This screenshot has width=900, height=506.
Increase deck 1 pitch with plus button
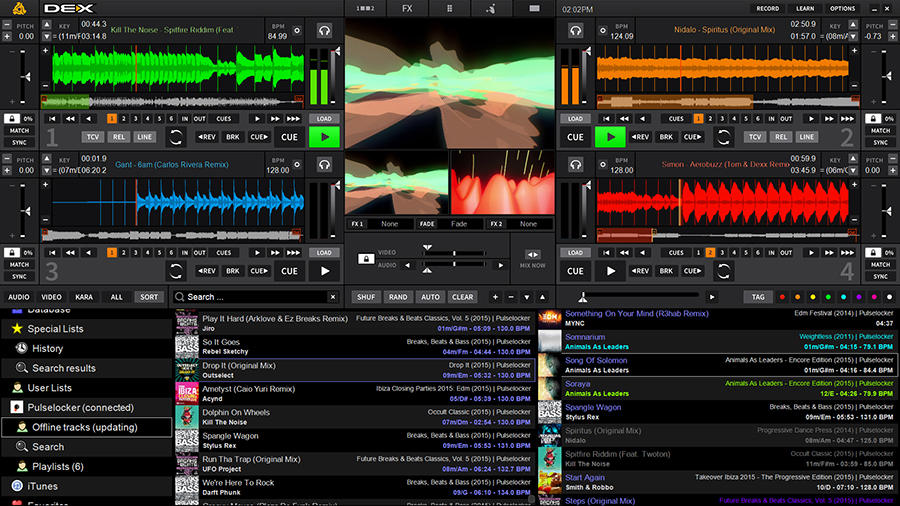tap(7, 36)
